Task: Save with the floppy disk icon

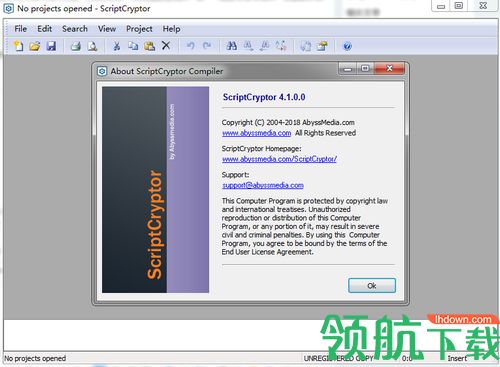Action: tap(51, 46)
